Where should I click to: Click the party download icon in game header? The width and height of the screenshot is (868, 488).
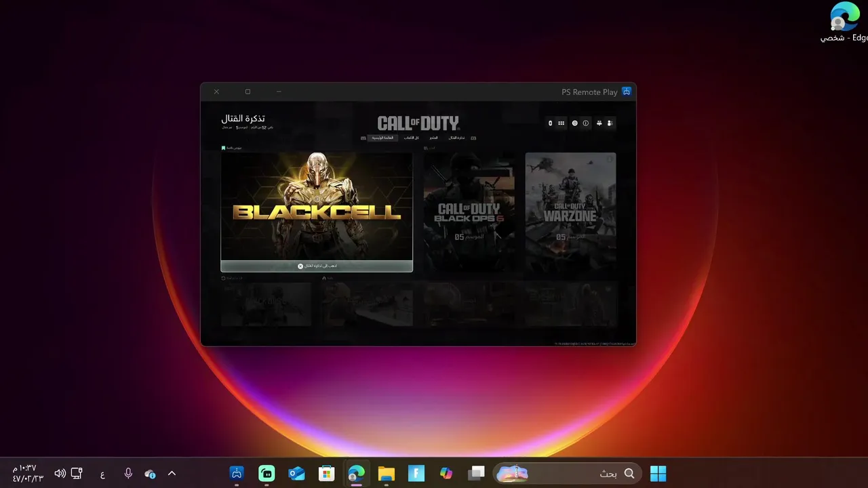pos(599,123)
